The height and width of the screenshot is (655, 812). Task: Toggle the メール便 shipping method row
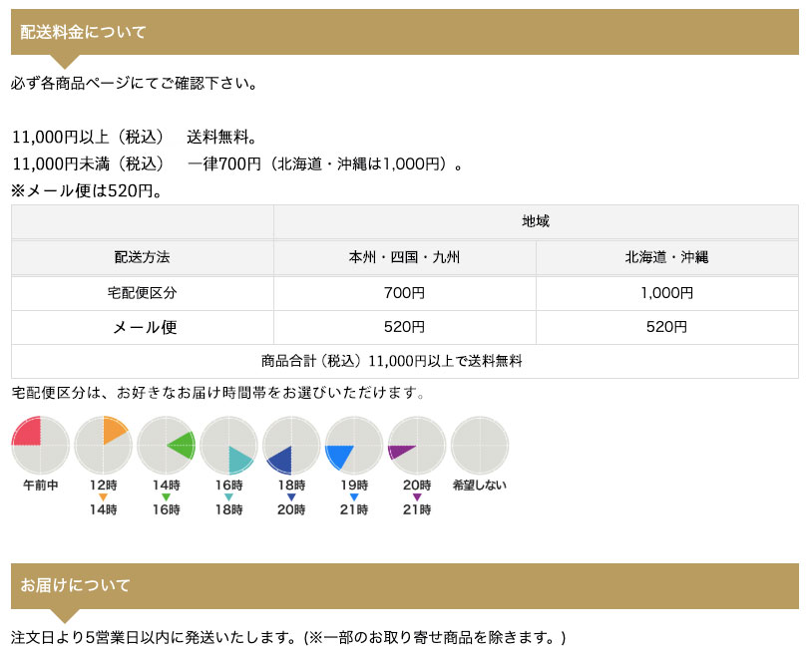(142, 326)
